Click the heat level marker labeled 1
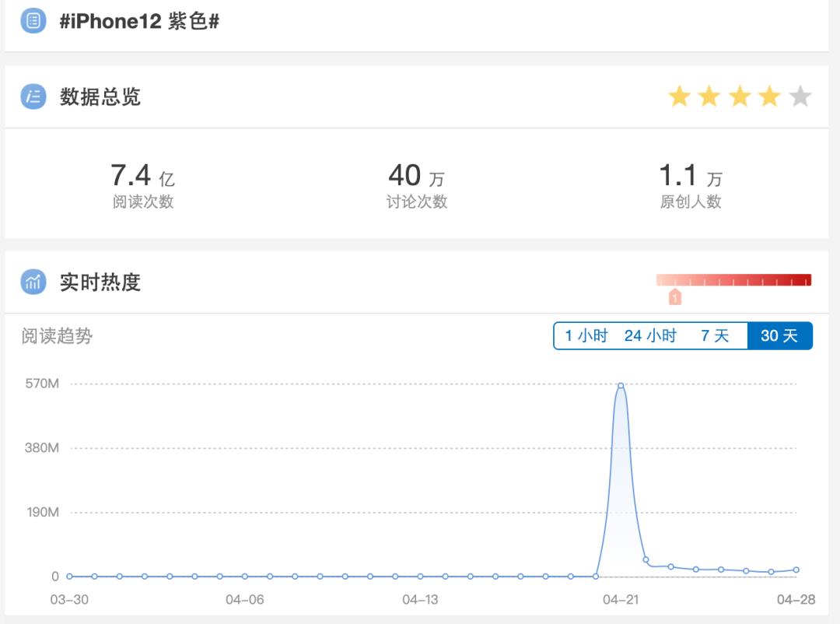The width and height of the screenshot is (840, 624). 674,297
